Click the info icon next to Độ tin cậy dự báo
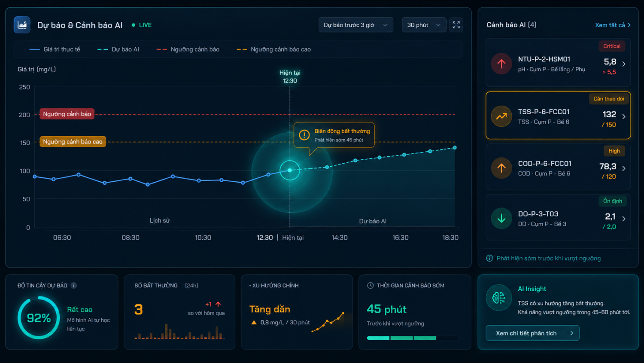 [74, 285]
